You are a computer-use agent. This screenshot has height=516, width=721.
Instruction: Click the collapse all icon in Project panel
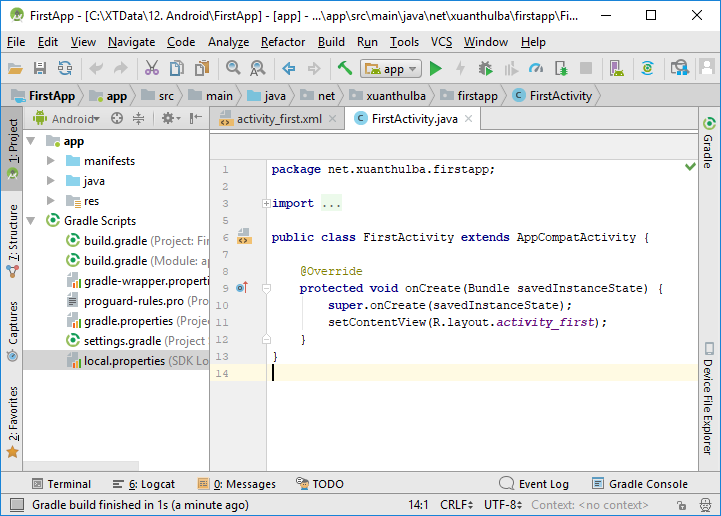(x=138, y=119)
